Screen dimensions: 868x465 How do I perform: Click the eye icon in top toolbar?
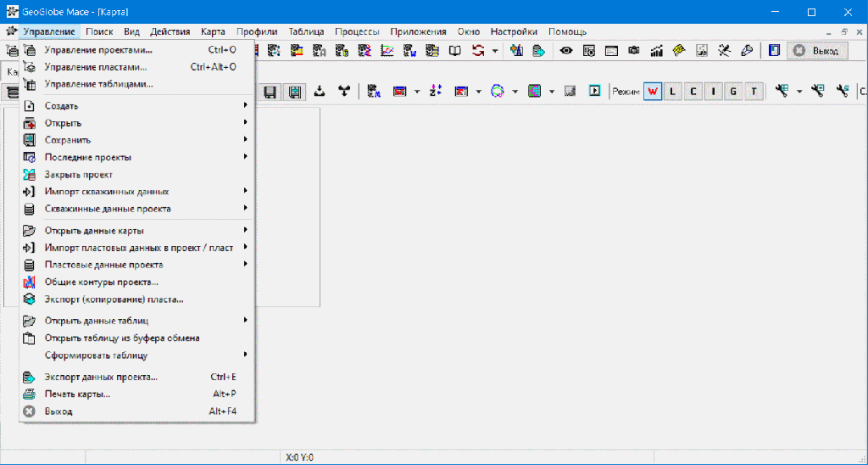566,51
